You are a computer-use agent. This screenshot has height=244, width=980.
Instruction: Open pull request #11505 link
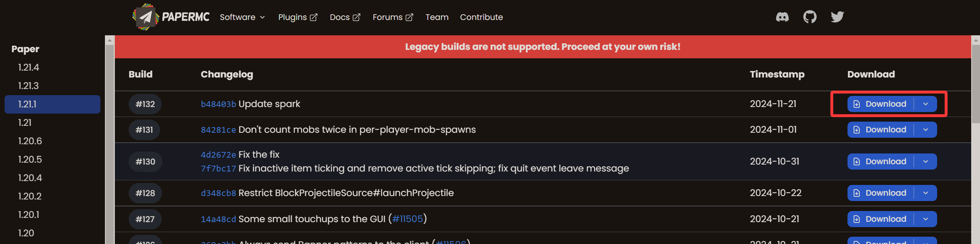point(407,219)
